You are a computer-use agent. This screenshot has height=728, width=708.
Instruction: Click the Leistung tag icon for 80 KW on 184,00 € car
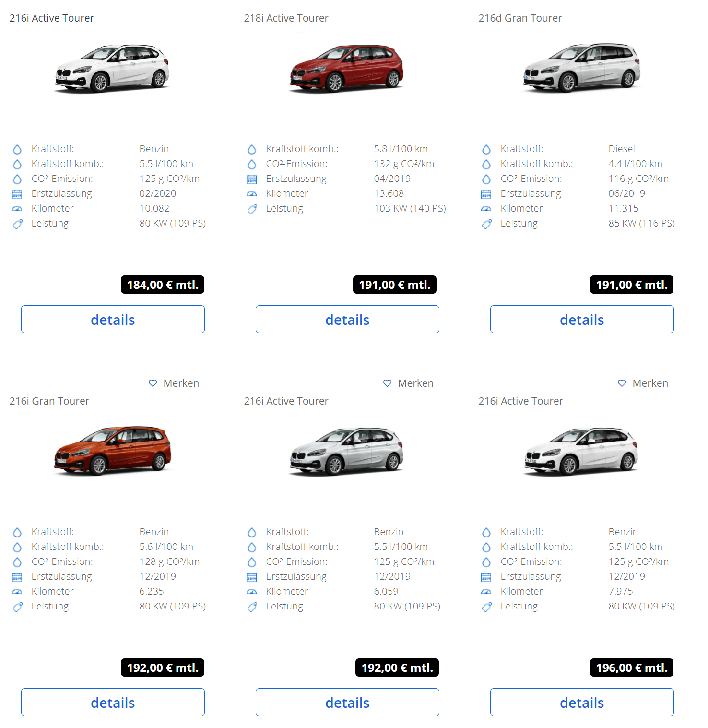(18, 224)
